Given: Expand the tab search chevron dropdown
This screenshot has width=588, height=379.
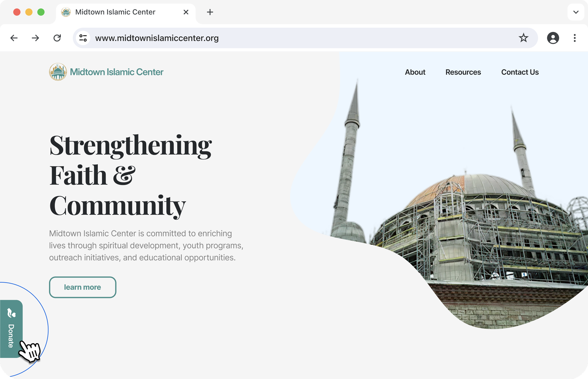Looking at the screenshot, I should click(x=576, y=12).
